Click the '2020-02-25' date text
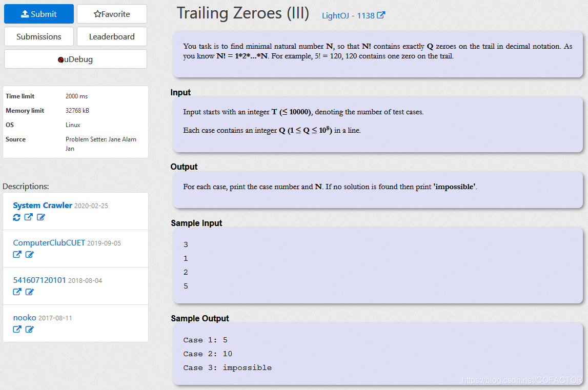 pyautogui.click(x=91, y=206)
